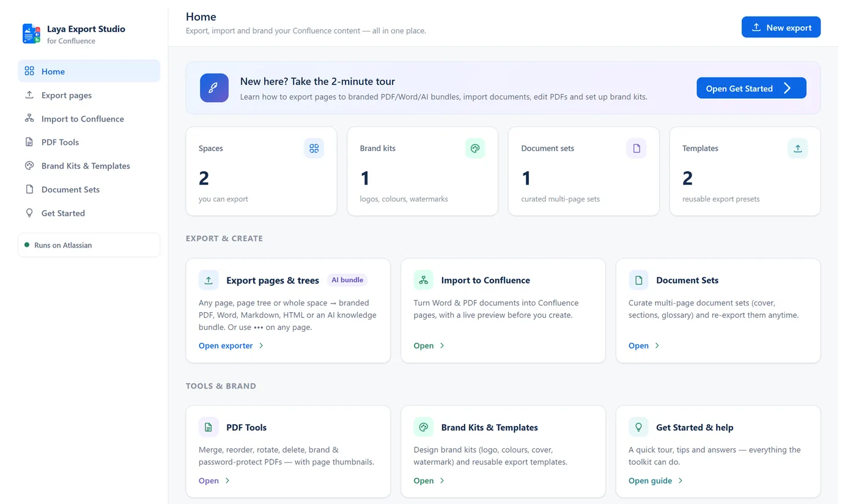This screenshot has width=856, height=504.
Task: Click the AI bundle badge
Action: coord(347,280)
